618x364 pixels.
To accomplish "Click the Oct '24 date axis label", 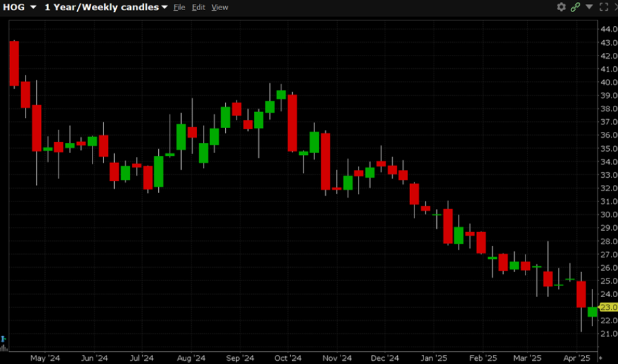I will (288, 358).
